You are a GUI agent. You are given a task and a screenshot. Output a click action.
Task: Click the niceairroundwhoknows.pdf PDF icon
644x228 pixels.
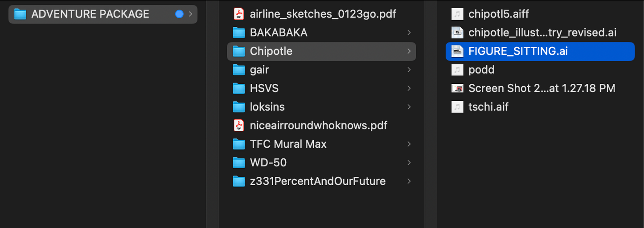tap(239, 125)
